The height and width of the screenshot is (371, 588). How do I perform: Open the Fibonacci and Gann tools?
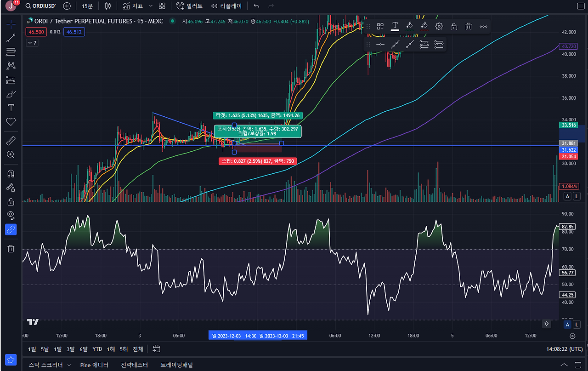[11, 52]
